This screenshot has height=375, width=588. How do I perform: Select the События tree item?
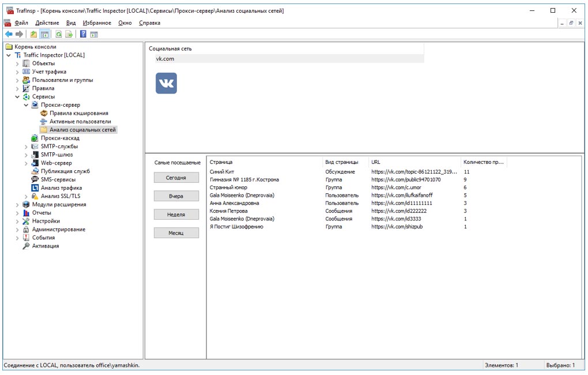(43, 238)
